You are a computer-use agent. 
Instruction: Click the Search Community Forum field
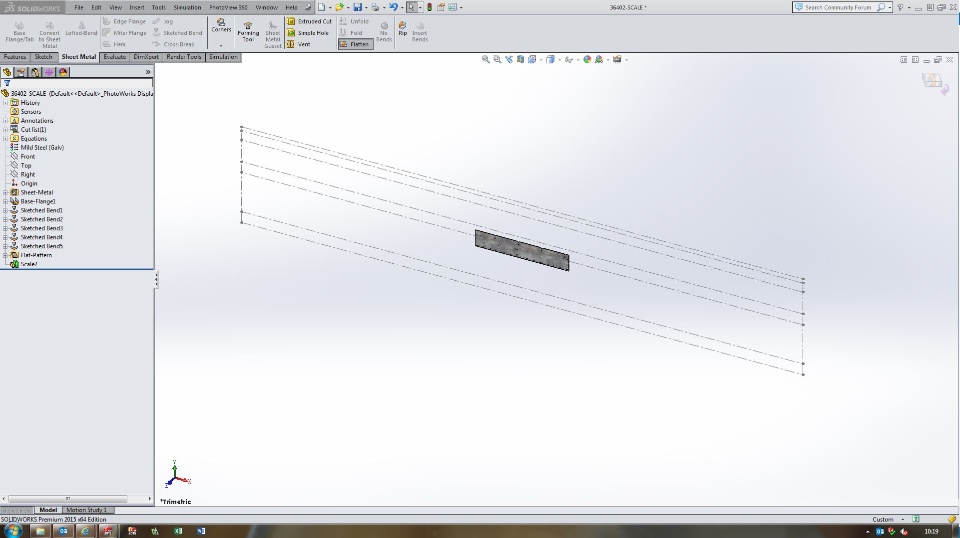[x=841, y=7]
